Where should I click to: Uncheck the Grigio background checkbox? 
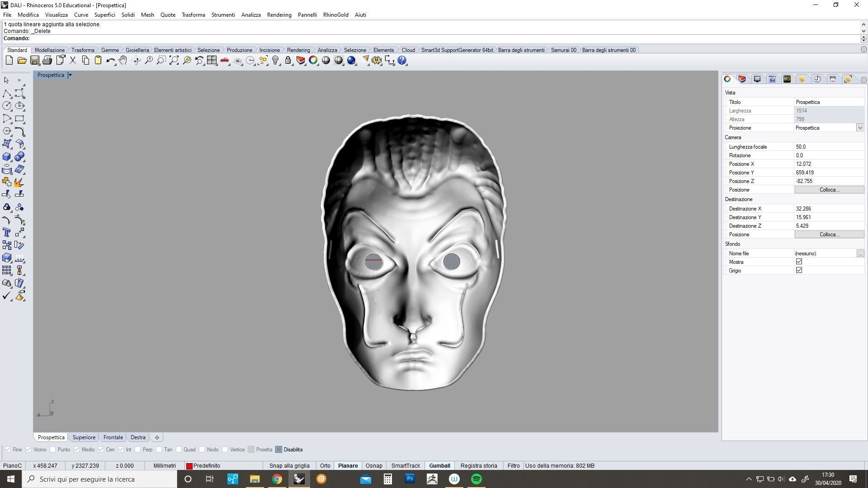pos(799,270)
